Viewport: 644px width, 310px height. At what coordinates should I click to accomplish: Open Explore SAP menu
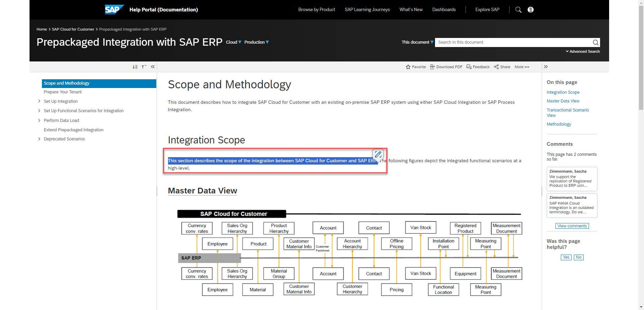click(x=487, y=10)
